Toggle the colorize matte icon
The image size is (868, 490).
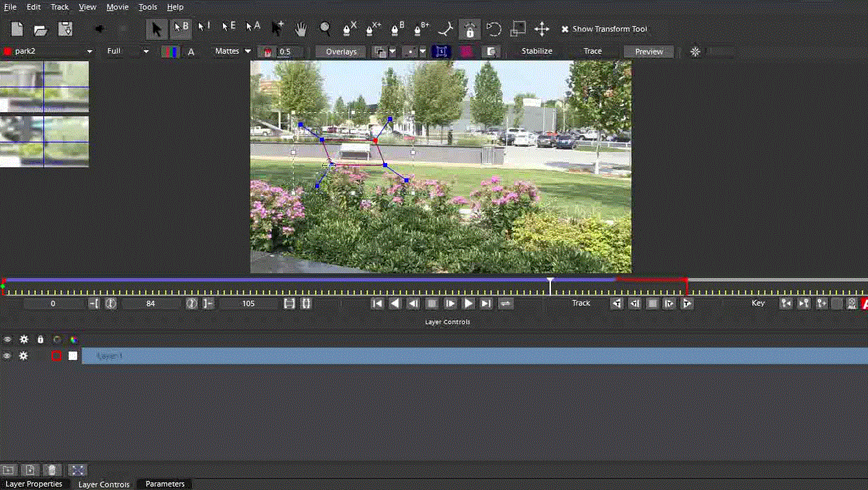click(x=267, y=52)
